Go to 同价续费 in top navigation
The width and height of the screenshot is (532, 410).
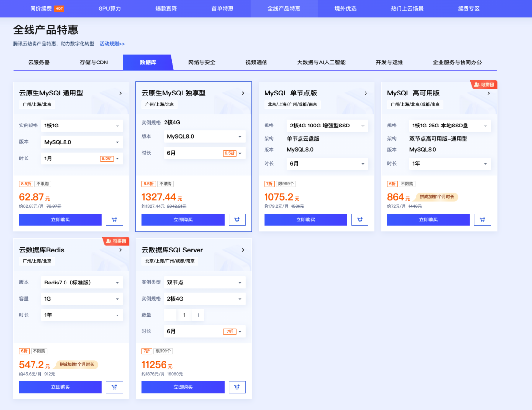[x=41, y=9]
